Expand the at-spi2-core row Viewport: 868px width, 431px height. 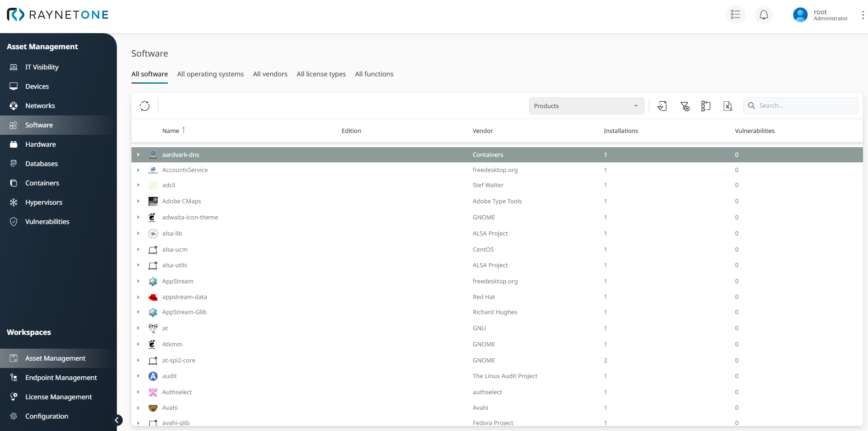138,361
